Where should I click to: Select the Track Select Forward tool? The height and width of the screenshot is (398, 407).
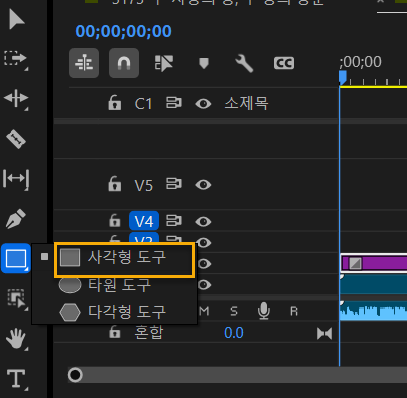click(x=15, y=59)
